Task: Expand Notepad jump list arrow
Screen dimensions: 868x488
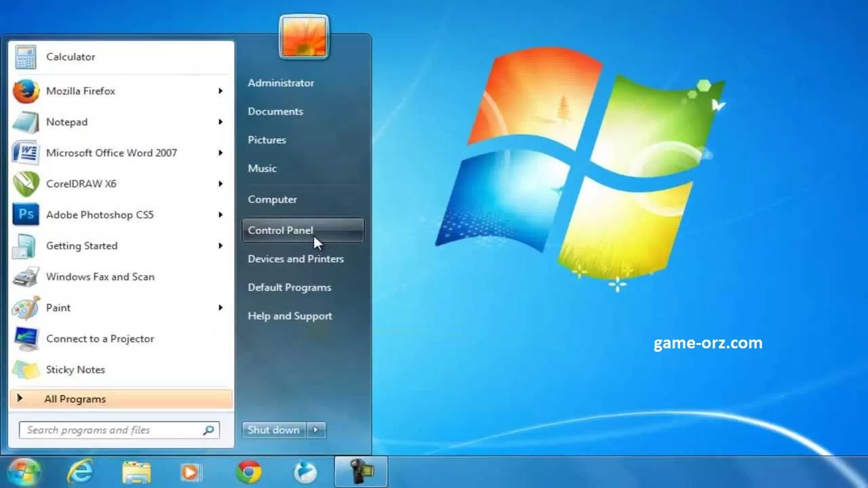Action: pyautogui.click(x=220, y=122)
